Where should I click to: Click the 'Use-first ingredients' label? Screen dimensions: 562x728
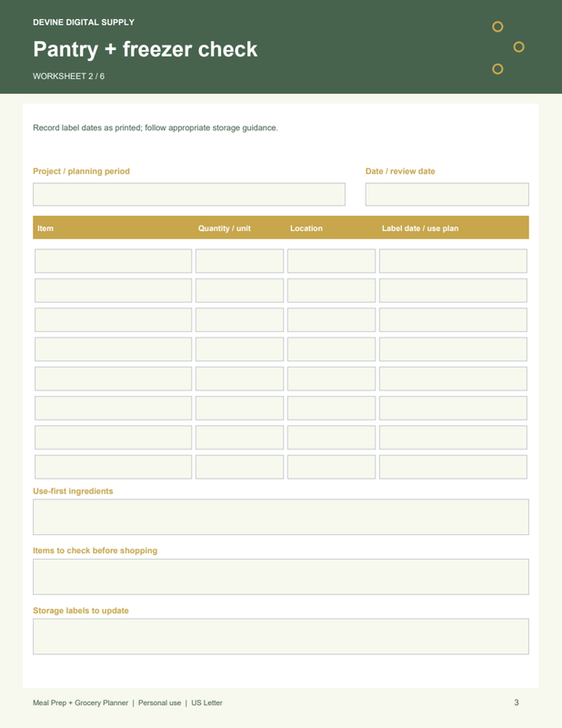point(73,491)
